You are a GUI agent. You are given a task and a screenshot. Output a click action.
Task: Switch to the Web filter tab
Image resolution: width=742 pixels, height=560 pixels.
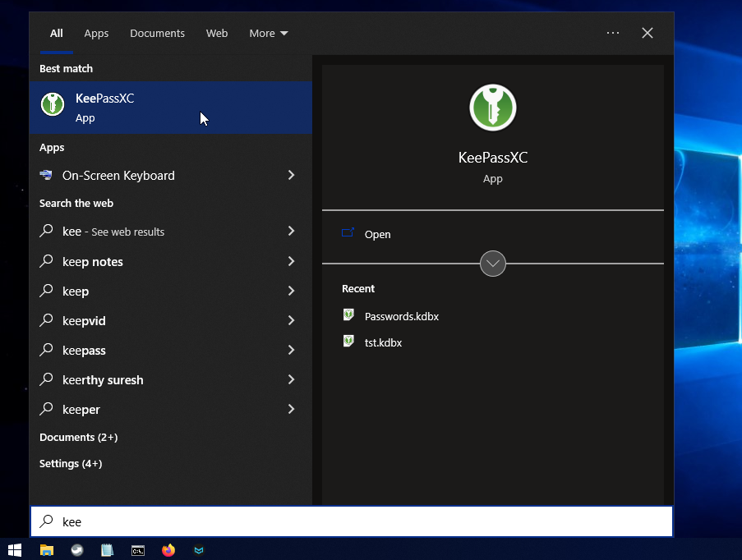pos(217,33)
